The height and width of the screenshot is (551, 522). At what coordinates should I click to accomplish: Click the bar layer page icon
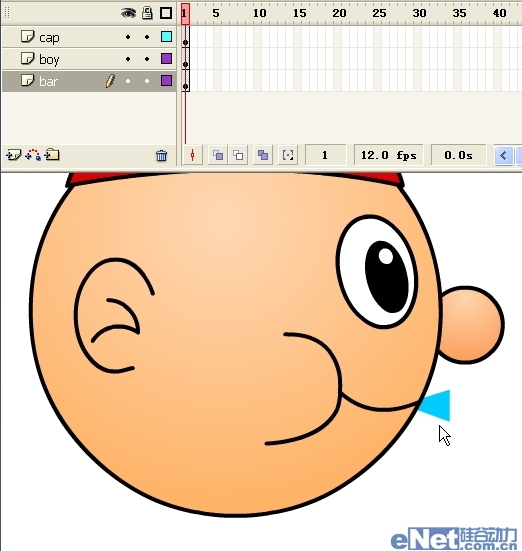click(x=27, y=80)
